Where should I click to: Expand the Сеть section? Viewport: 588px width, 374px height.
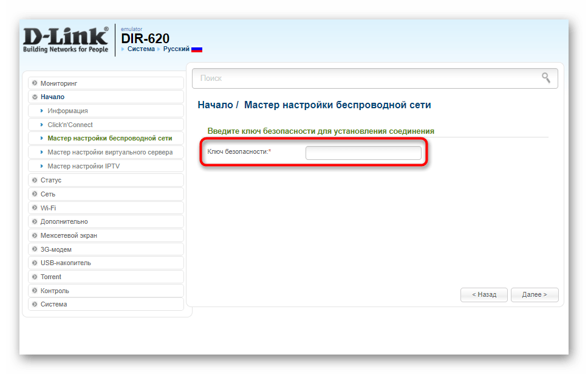click(x=106, y=194)
